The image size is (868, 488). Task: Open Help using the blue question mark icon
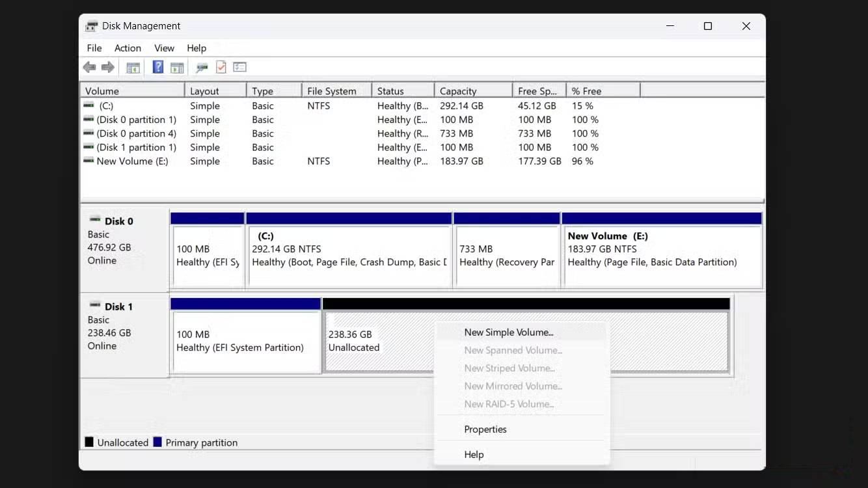pyautogui.click(x=157, y=67)
